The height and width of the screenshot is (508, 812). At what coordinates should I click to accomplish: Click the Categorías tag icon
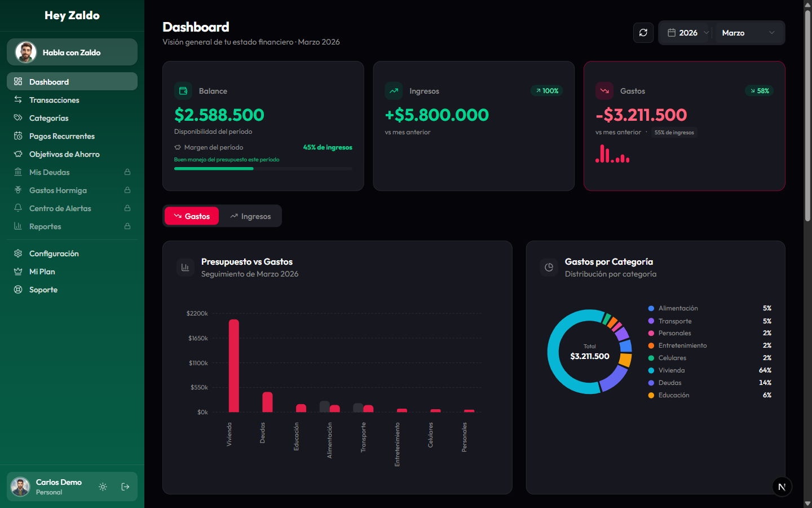(x=17, y=118)
